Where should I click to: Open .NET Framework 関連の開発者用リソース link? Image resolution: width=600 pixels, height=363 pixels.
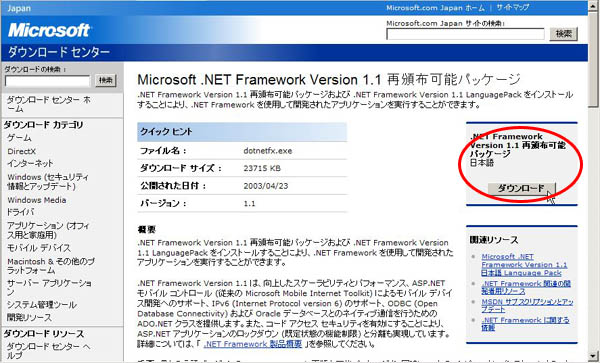tap(526, 287)
